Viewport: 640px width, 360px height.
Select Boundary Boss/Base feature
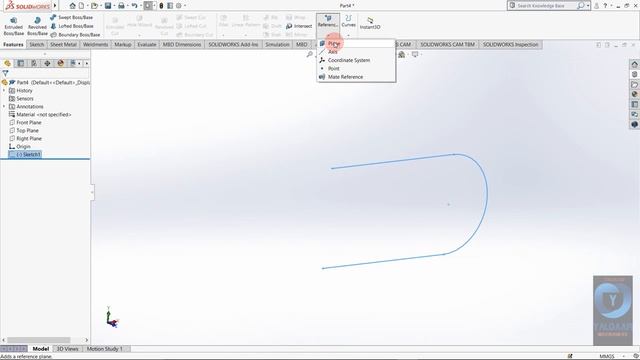point(75,35)
